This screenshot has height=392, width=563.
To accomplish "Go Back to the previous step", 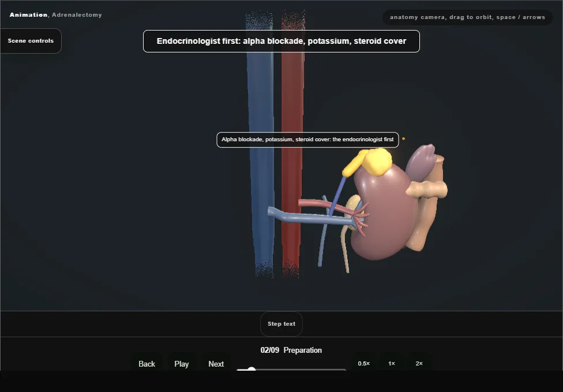I will point(147,364).
